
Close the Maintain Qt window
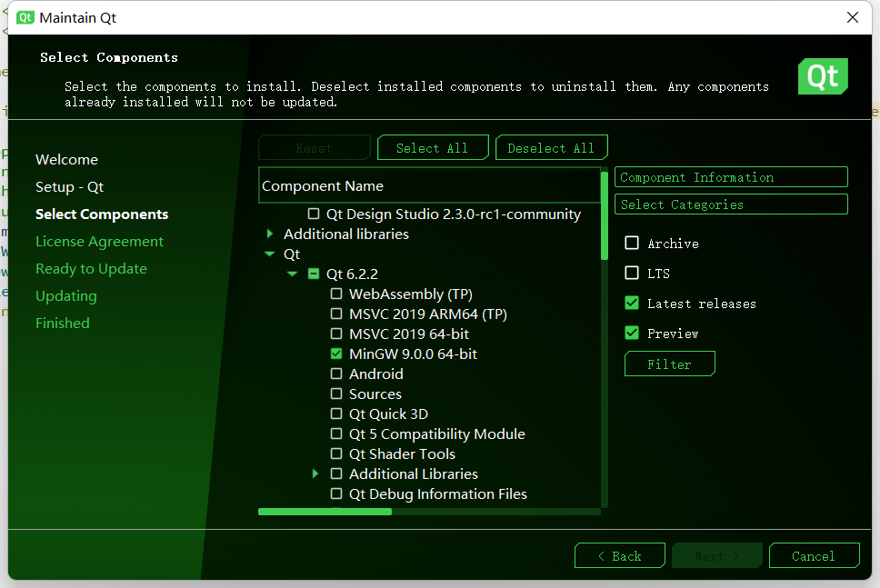(853, 17)
